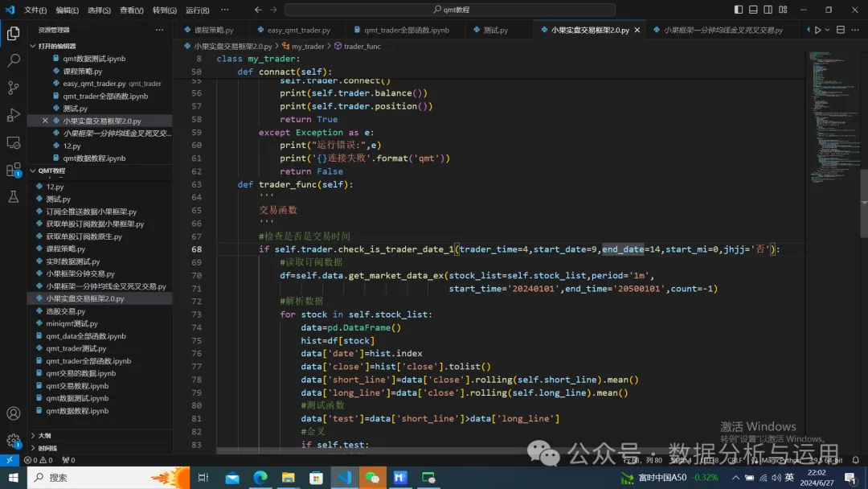This screenshot has height=489, width=868.
Task: Open the title bar overflow menu ellipsis
Action: pos(224,10)
